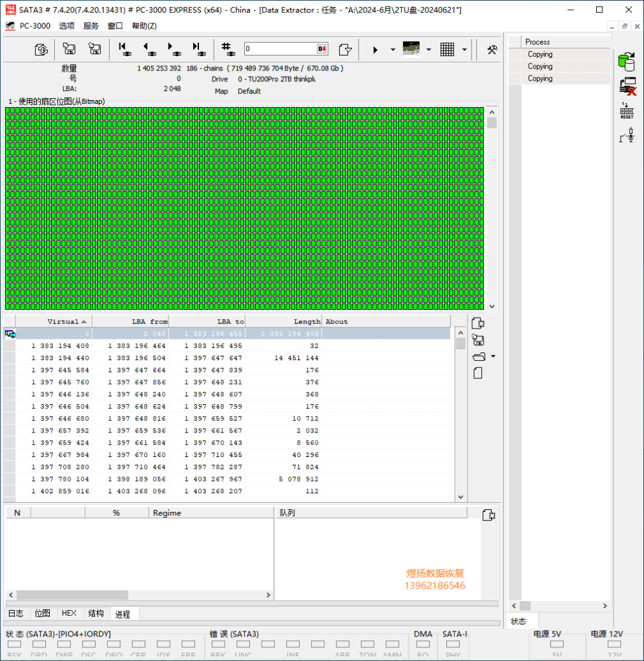Viewport: 644px width, 661px height.
Task: Select third Copying process entry
Action: (559, 78)
